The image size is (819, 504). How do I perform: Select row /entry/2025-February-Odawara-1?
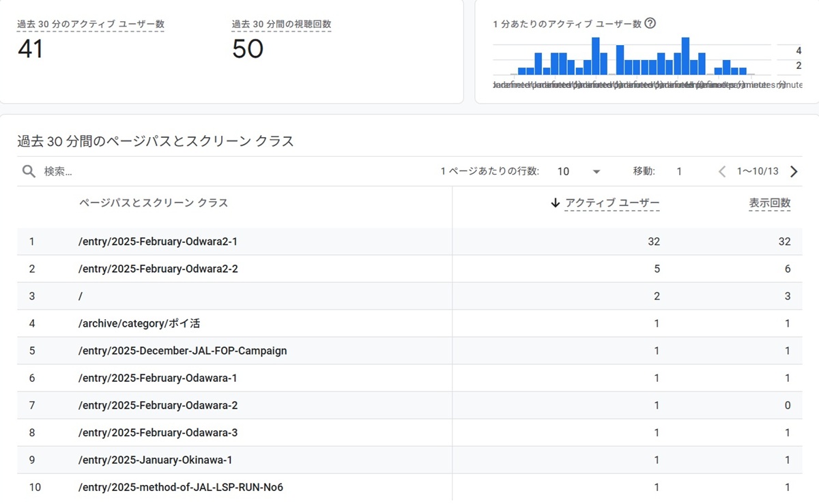coord(409,378)
